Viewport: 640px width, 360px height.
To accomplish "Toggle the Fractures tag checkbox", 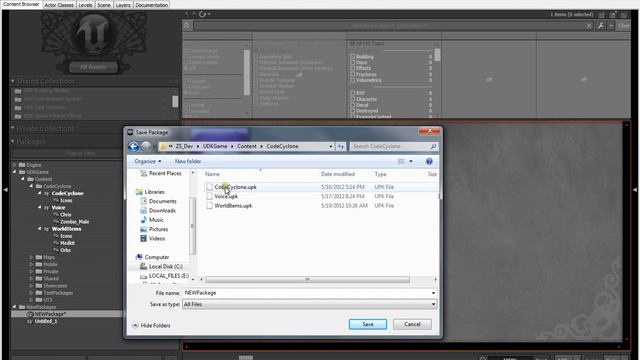I will pos(353,74).
